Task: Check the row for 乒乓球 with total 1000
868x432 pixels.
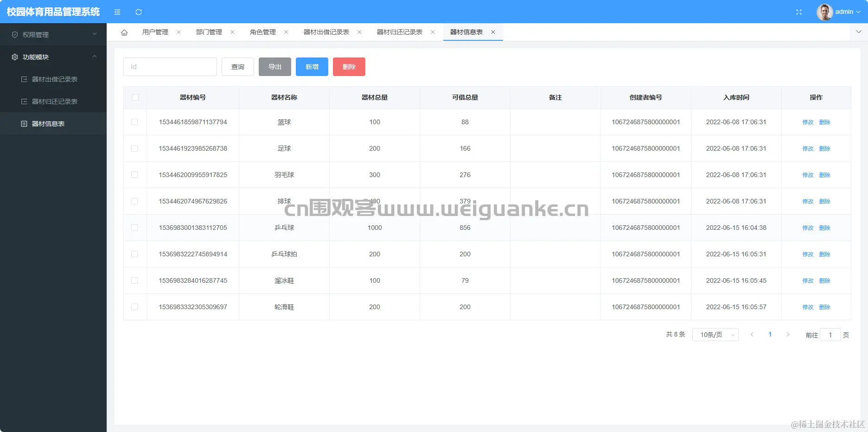Action: (134, 228)
